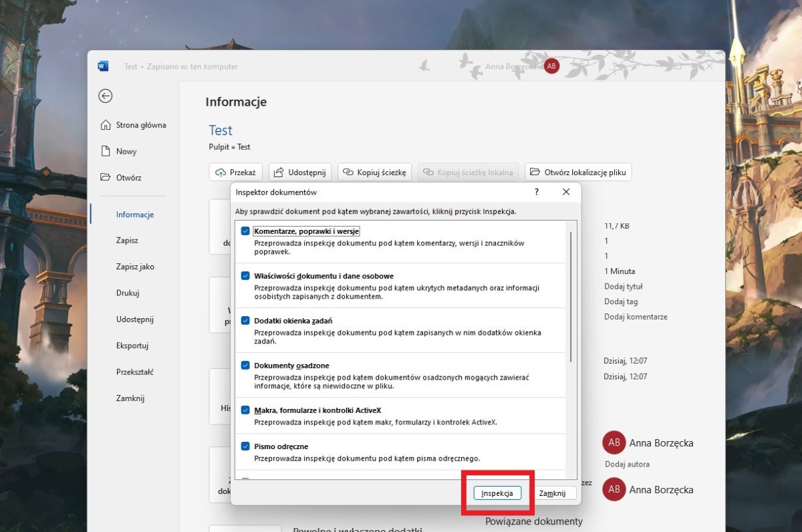Click the Otwórz folder icon
The image size is (802, 532).
(x=106, y=178)
